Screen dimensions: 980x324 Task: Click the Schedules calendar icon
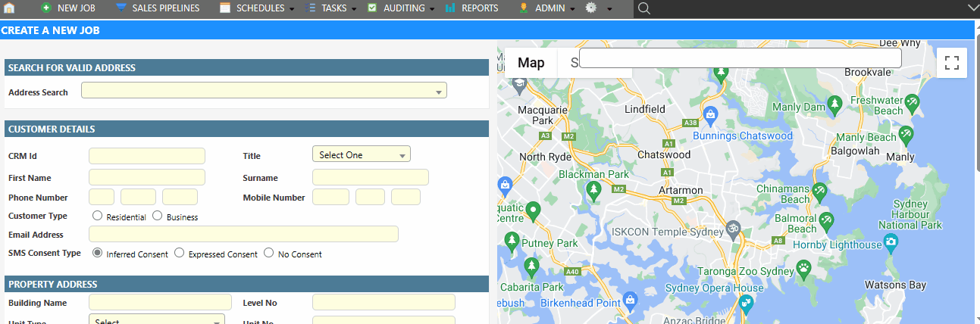(x=225, y=8)
